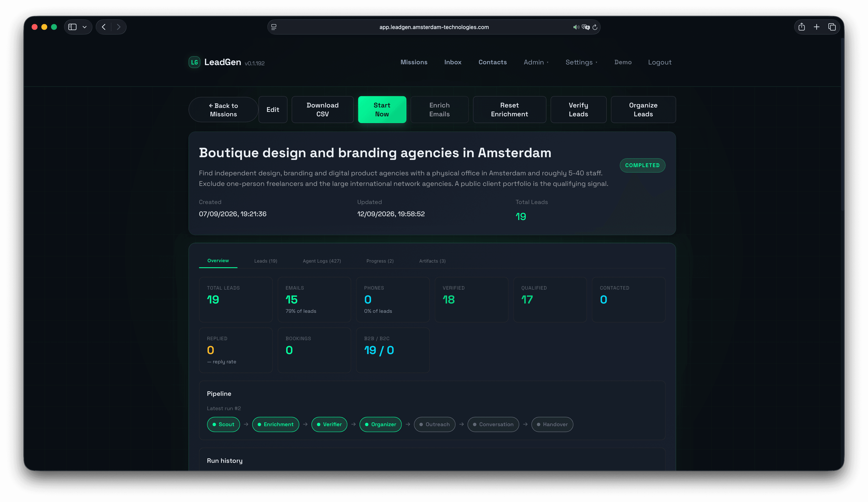Click Logout in the top navigation
868x502 pixels.
click(660, 62)
